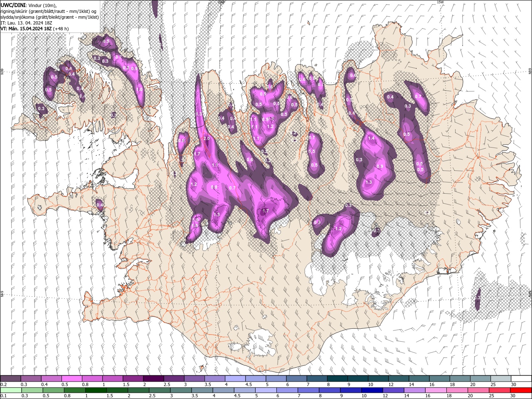Pick the darkest green 1–1.5 swatch, lower scale
Viewport: 532px width, 399px height.
coord(96,390)
